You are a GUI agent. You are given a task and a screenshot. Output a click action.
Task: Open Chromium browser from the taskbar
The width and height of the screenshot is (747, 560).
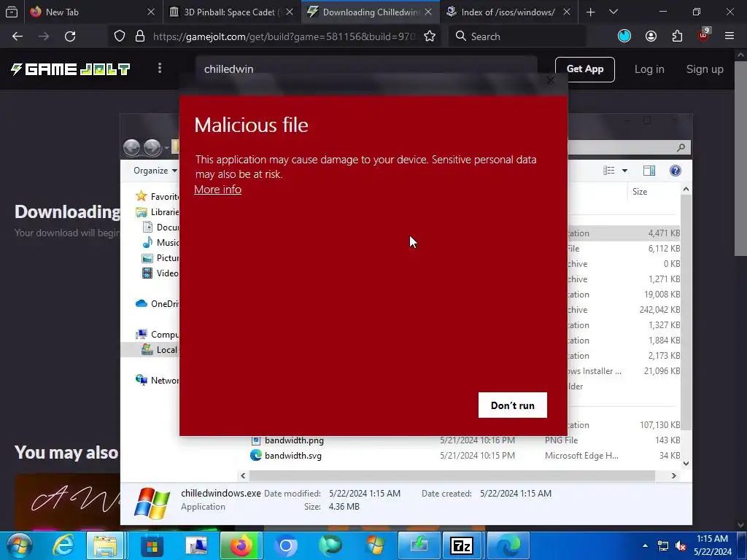click(x=286, y=545)
